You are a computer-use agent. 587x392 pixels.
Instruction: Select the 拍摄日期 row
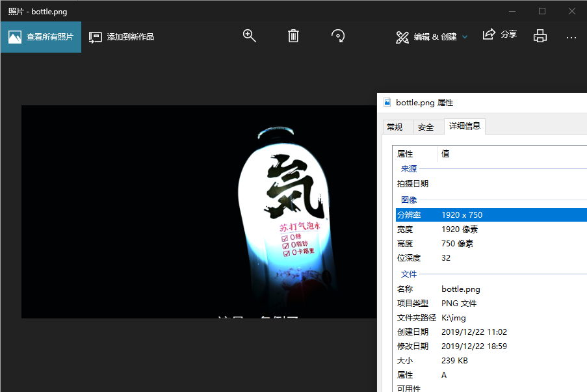(491, 184)
